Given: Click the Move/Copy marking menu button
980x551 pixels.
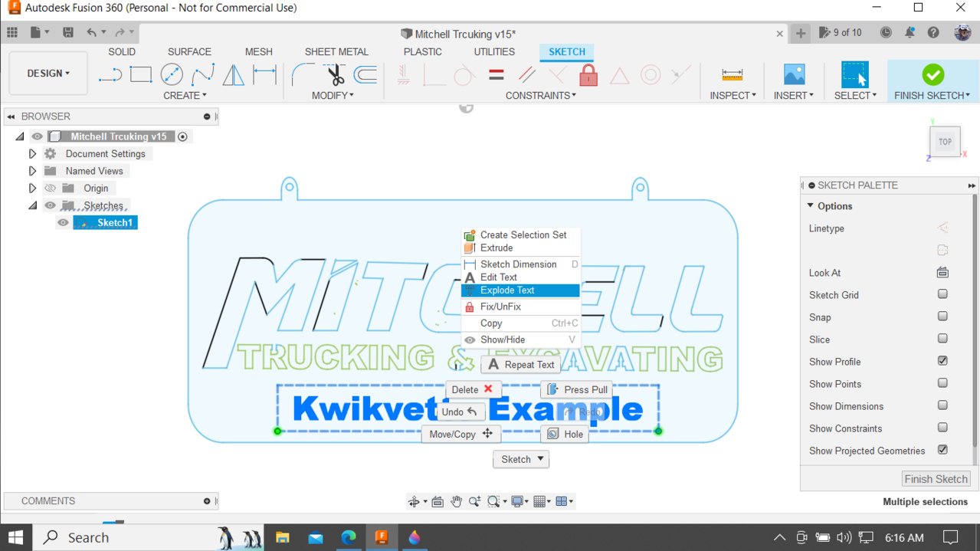Looking at the screenshot, I should point(461,434).
